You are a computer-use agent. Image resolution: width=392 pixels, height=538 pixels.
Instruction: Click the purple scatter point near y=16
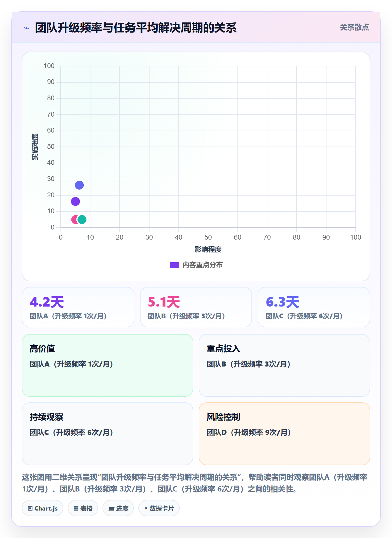(75, 201)
